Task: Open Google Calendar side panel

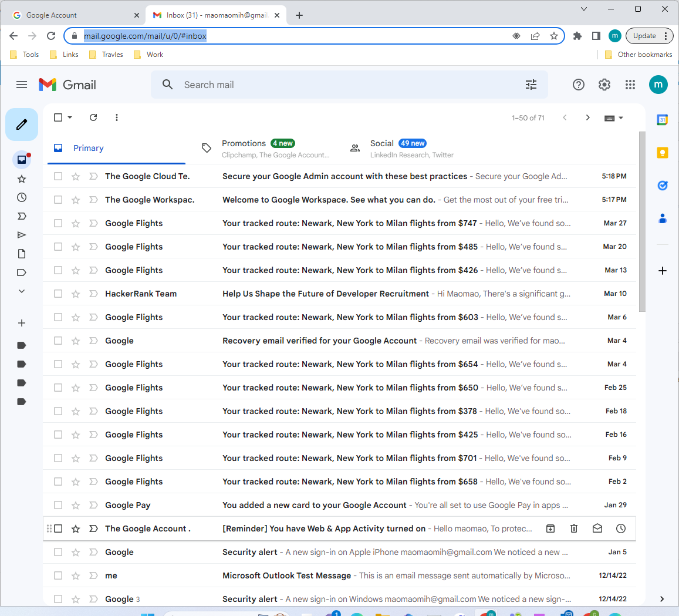Action: [662, 120]
